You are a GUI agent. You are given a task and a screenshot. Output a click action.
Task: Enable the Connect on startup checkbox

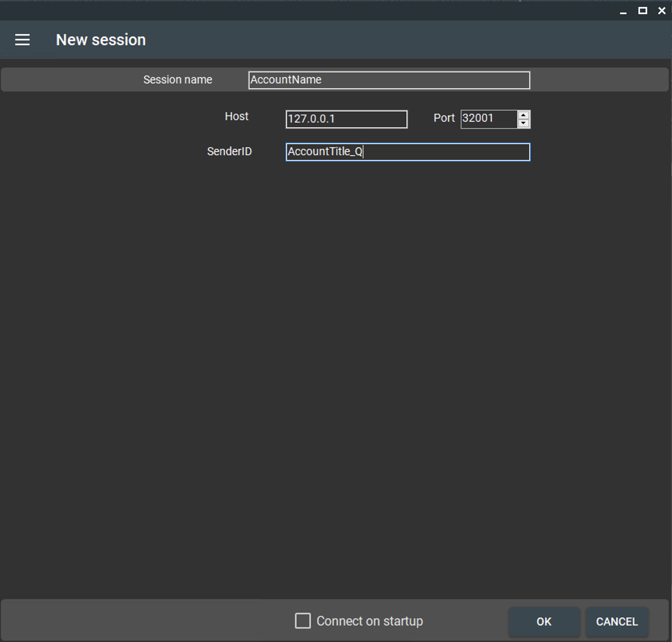pyautogui.click(x=303, y=621)
